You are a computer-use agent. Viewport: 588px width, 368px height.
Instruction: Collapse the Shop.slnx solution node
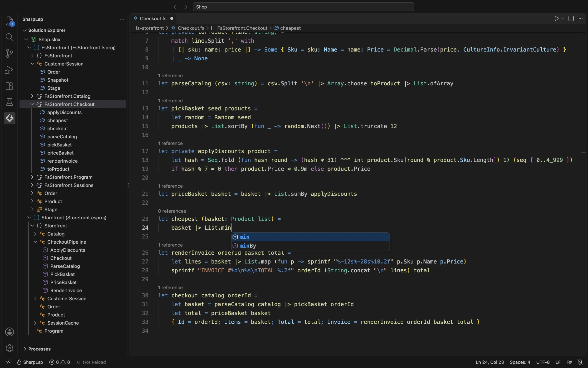point(26,39)
